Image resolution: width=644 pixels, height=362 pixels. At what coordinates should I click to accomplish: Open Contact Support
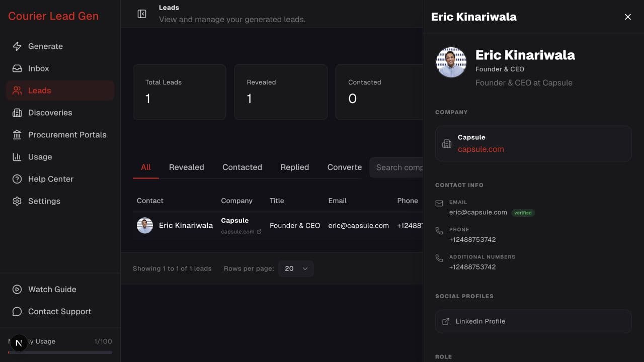[x=60, y=312]
